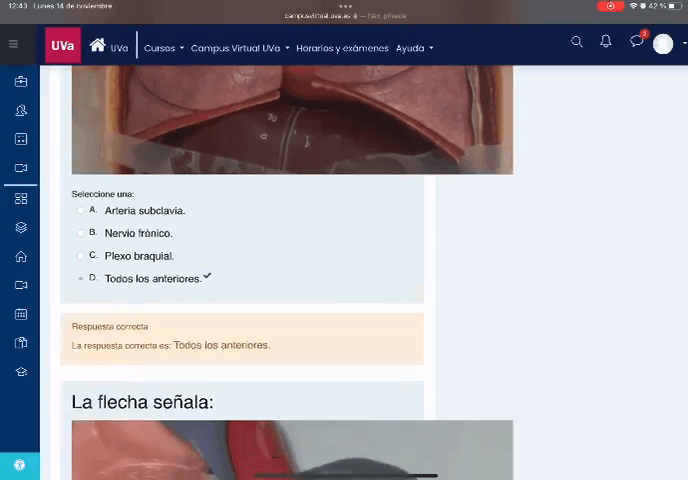Click the participants sidebar icon
This screenshot has width=688, height=480.
(x=21, y=111)
